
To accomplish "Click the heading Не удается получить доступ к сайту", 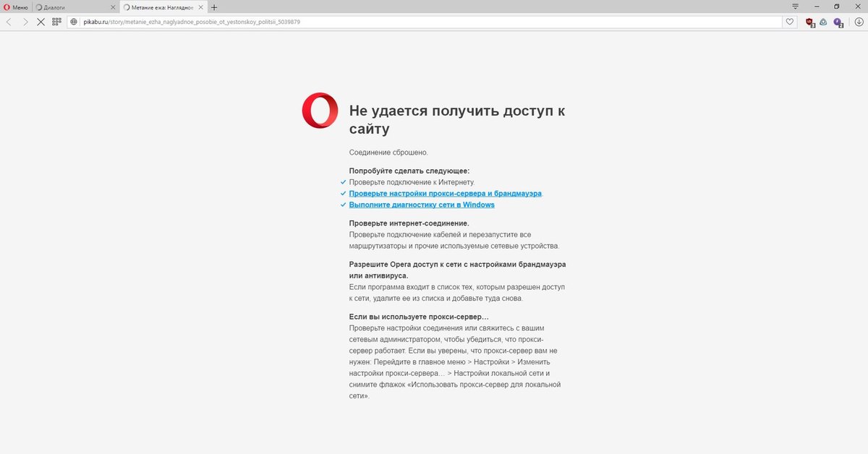I will pyautogui.click(x=457, y=119).
